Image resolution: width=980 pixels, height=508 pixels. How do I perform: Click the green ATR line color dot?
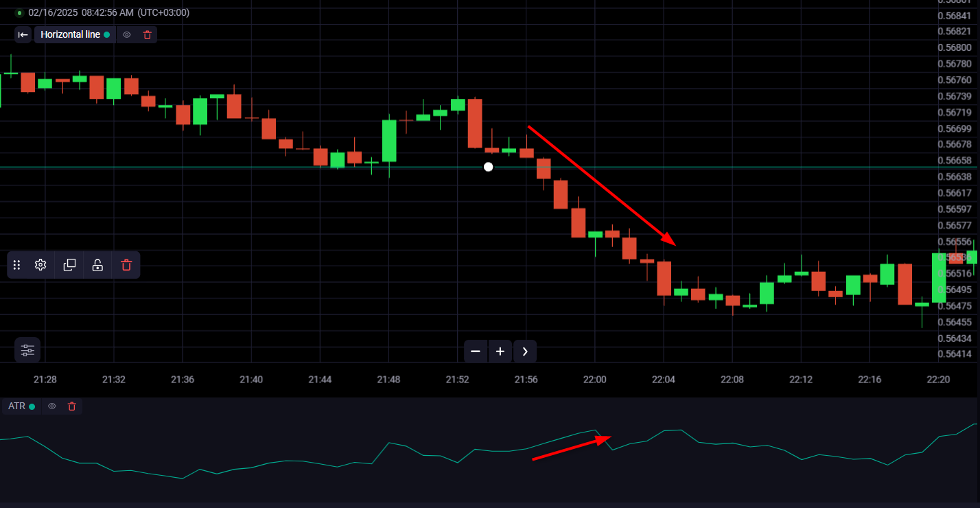(32, 406)
